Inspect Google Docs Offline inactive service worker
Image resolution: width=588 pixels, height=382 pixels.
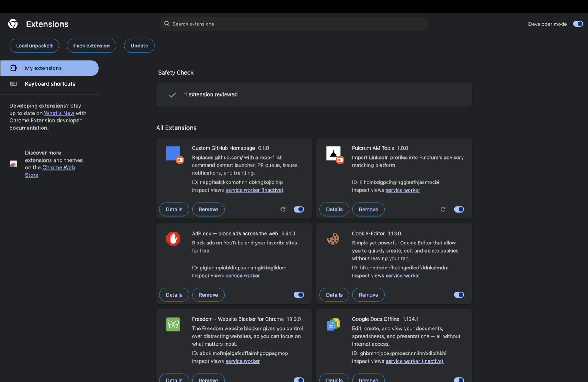pyautogui.click(x=415, y=361)
